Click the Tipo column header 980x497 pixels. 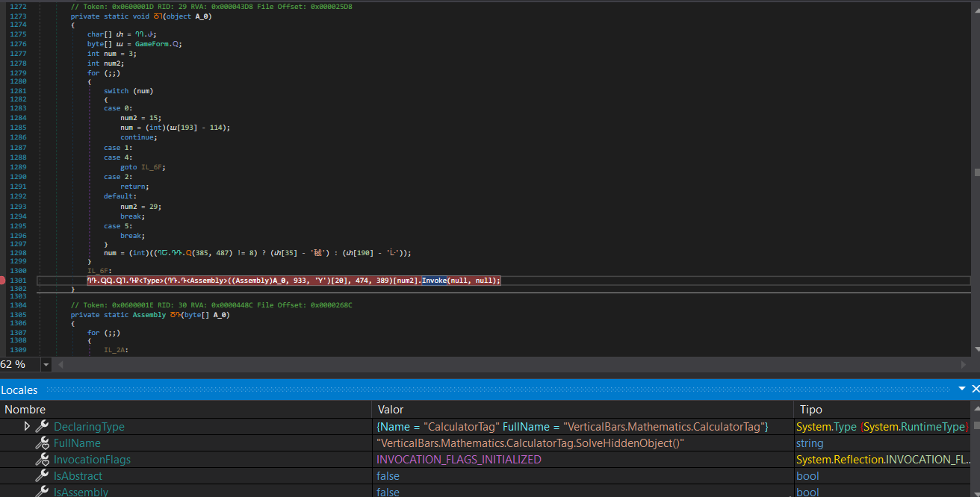[810, 409]
